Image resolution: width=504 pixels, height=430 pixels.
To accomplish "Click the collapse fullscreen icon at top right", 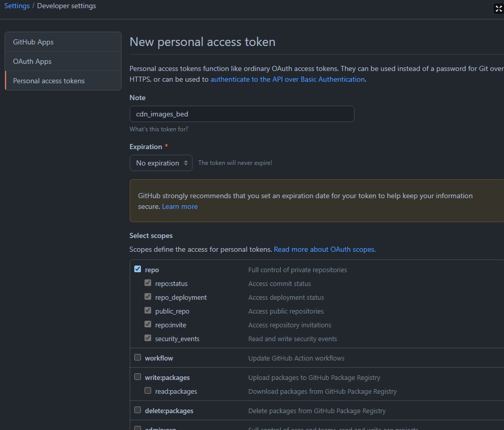I will (x=498, y=9).
